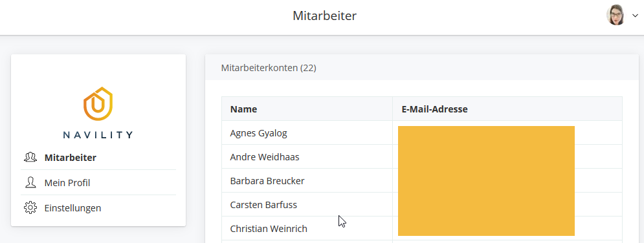The height and width of the screenshot is (243, 644).
Task: Click the NAVILITY brand text
Action: (98, 134)
